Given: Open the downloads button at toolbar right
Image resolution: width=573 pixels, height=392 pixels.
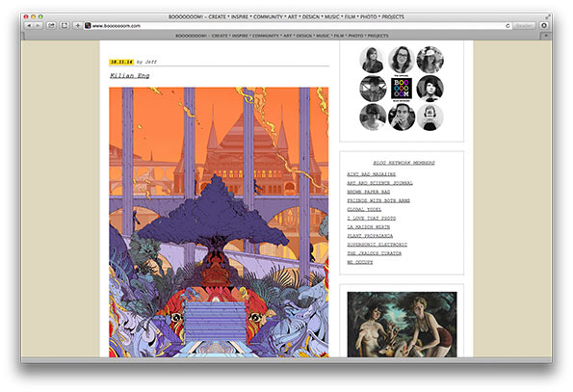Looking at the screenshot, I should coord(544,26).
